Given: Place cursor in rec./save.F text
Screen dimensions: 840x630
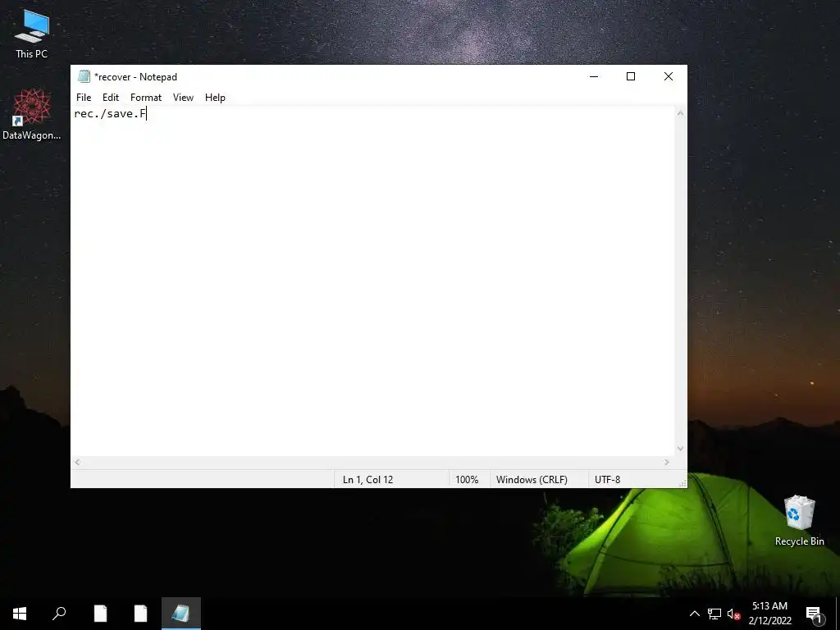Looking at the screenshot, I should [x=111, y=113].
